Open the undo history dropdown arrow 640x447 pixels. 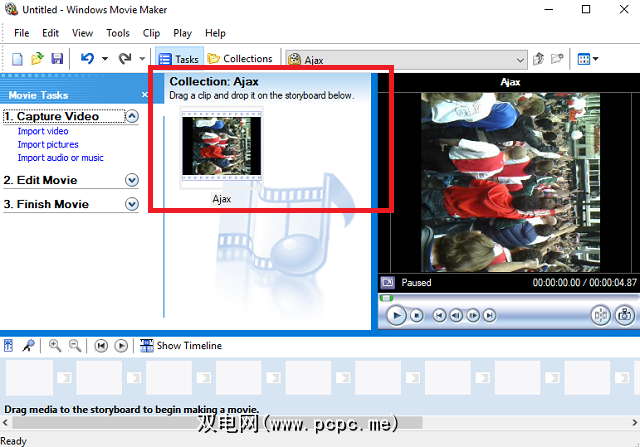tap(105, 59)
